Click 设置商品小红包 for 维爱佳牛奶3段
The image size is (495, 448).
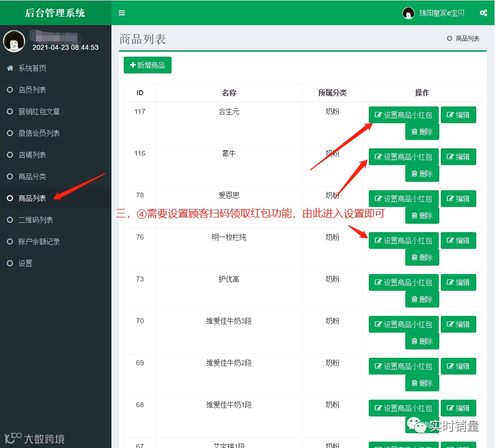[403, 324]
